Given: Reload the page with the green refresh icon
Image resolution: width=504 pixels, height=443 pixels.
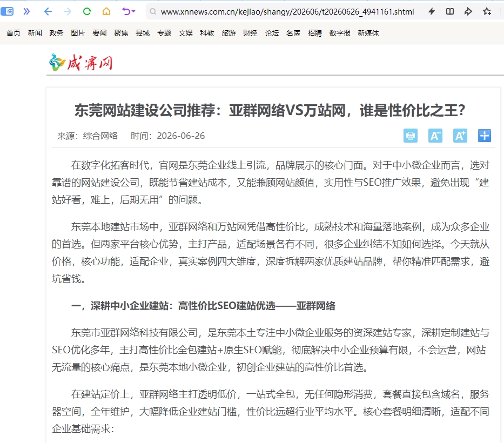Looking at the screenshot, I should pos(87,11).
